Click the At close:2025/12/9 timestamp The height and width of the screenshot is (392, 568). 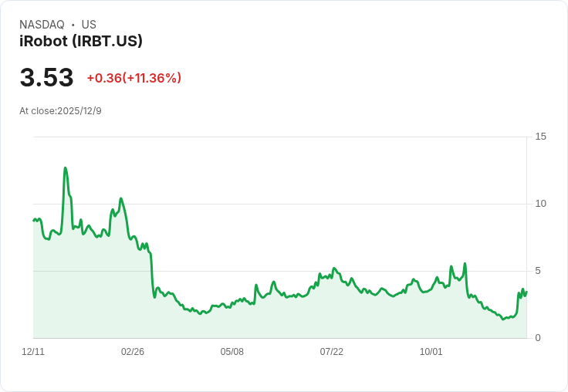click(60, 111)
